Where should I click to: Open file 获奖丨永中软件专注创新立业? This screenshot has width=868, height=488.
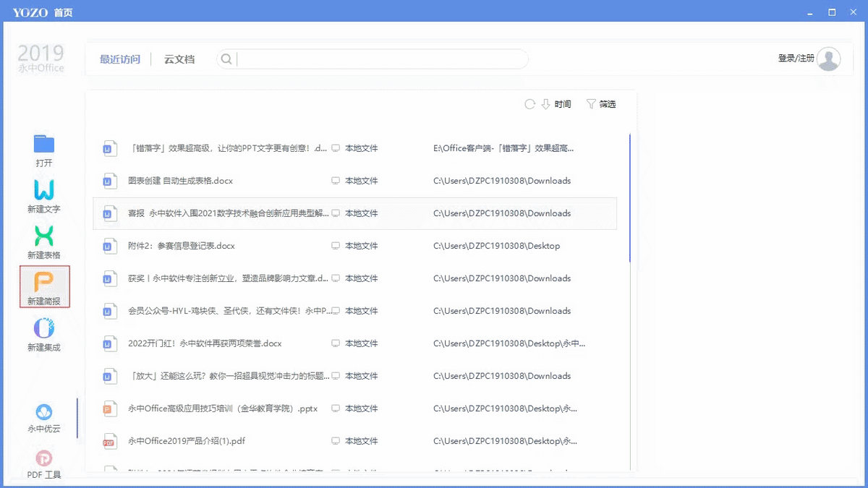(228, 278)
